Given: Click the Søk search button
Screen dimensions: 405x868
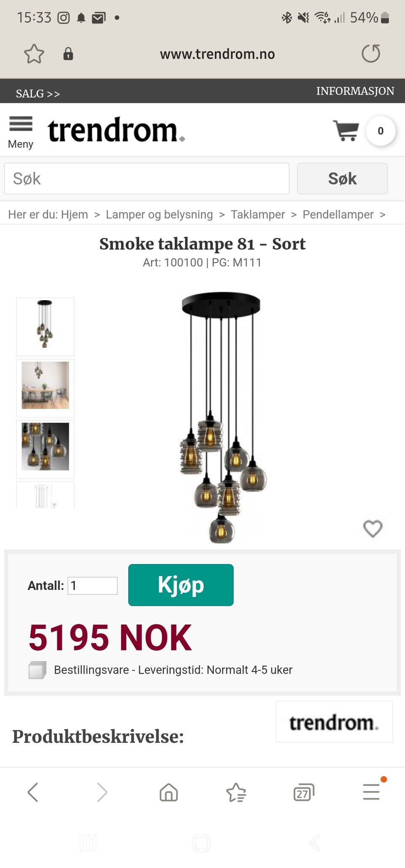Looking at the screenshot, I should [x=342, y=179].
